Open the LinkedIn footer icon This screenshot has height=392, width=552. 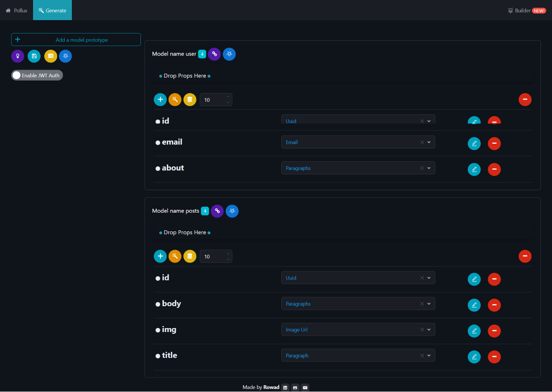click(x=285, y=388)
